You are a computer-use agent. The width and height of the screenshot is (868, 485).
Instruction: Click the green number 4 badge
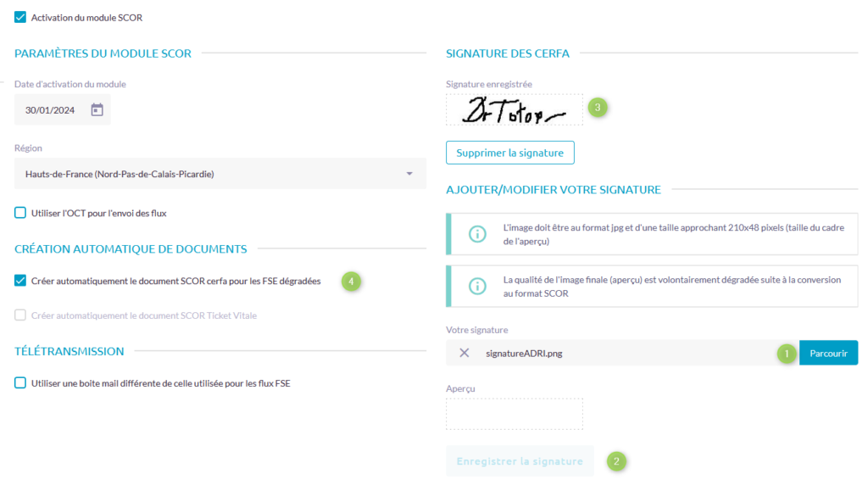351,281
